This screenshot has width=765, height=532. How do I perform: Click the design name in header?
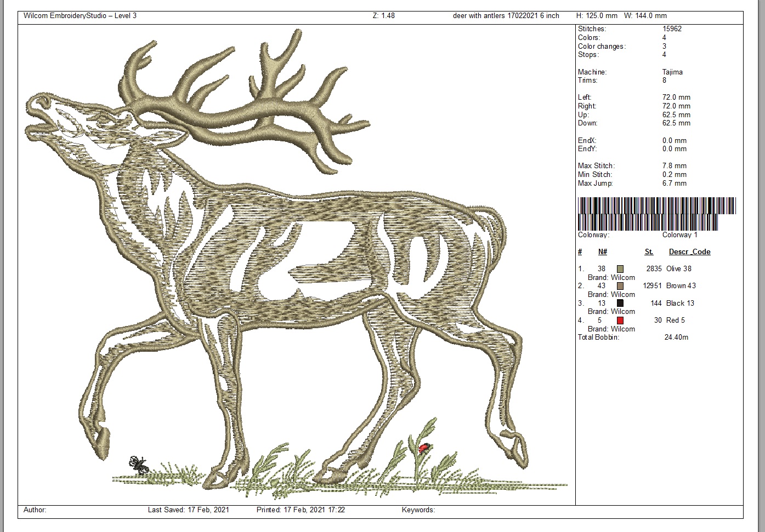point(506,16)
